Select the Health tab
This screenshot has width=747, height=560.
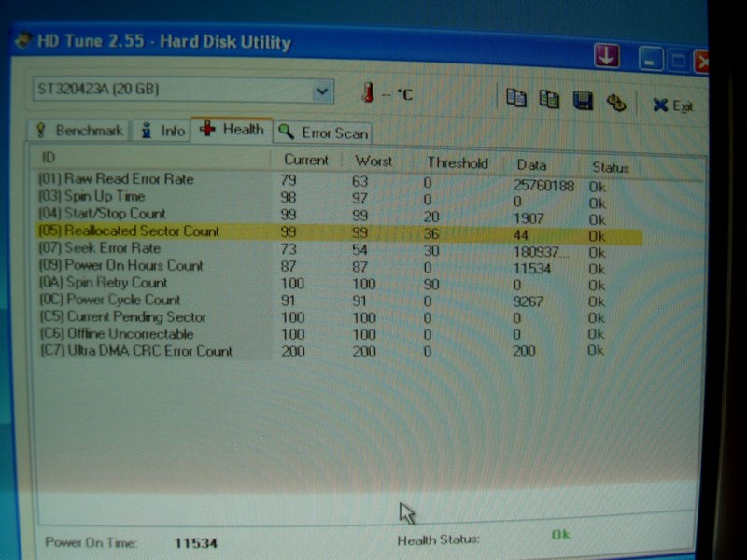coord(232,129)
